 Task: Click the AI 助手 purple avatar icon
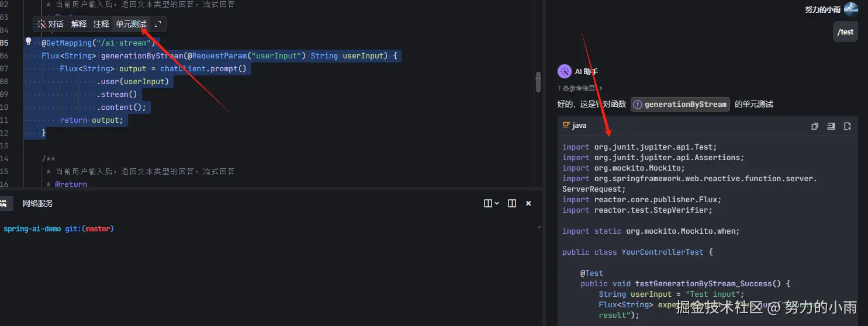pyautogui.click(x=565, y=71)
